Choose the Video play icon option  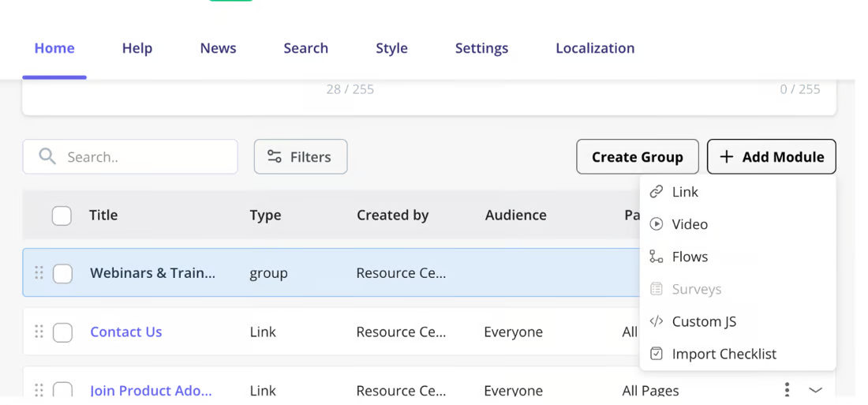coord(656,224)
